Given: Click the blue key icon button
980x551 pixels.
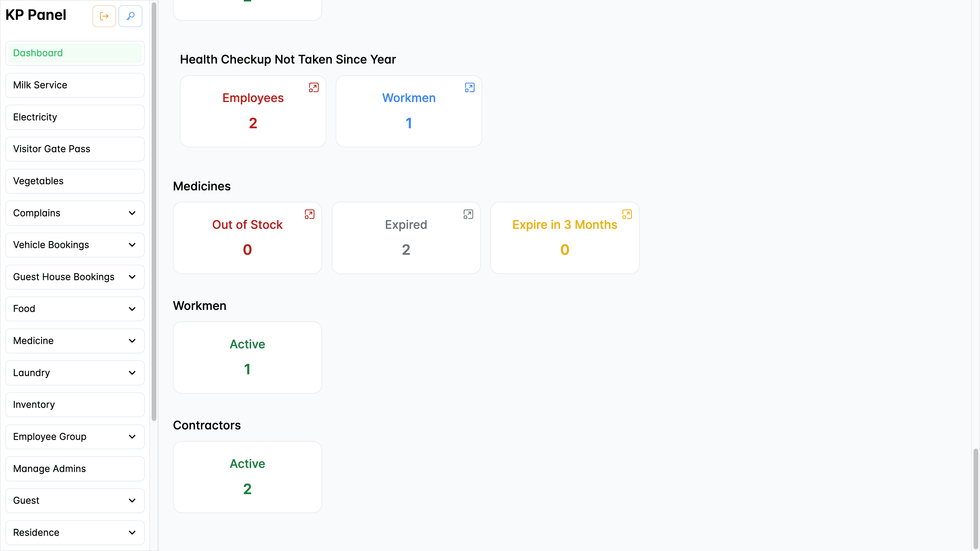Looking at the screenshot, I should click(x=130, y=16).
